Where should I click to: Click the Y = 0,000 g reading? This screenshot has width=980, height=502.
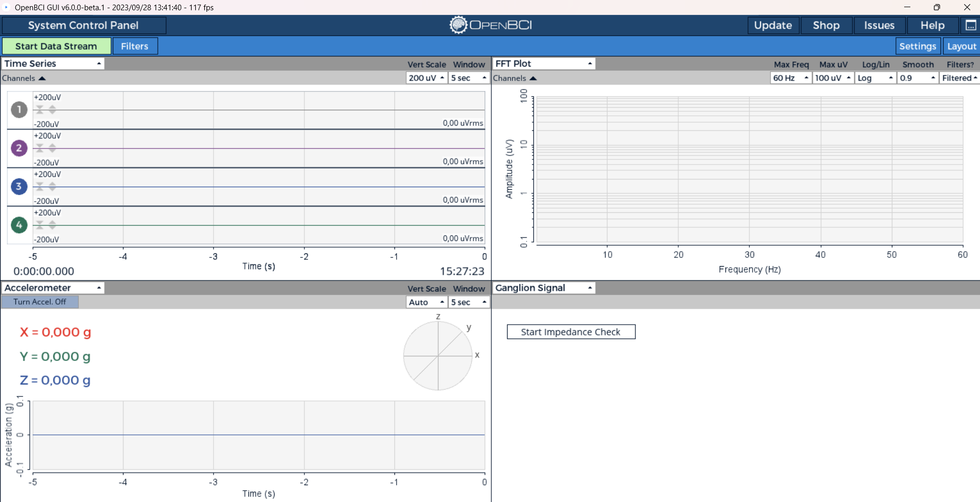tap(55, 356)
